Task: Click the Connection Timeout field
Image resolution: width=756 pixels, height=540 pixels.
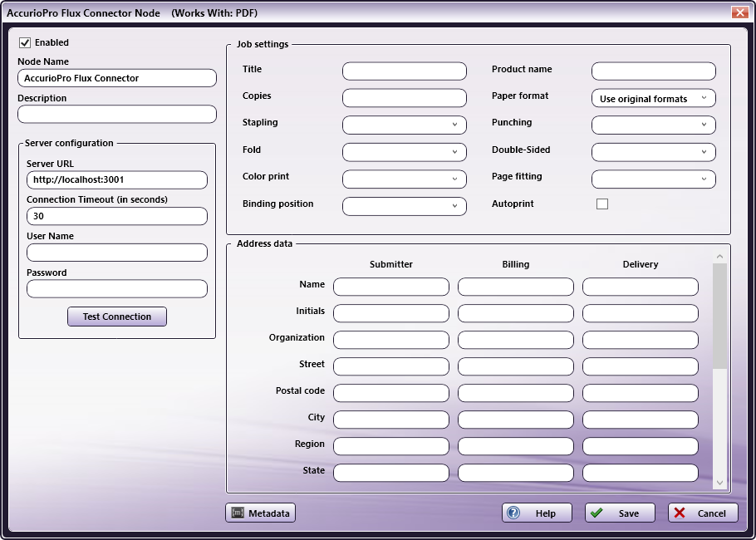Action: click(x=117, y=216)
